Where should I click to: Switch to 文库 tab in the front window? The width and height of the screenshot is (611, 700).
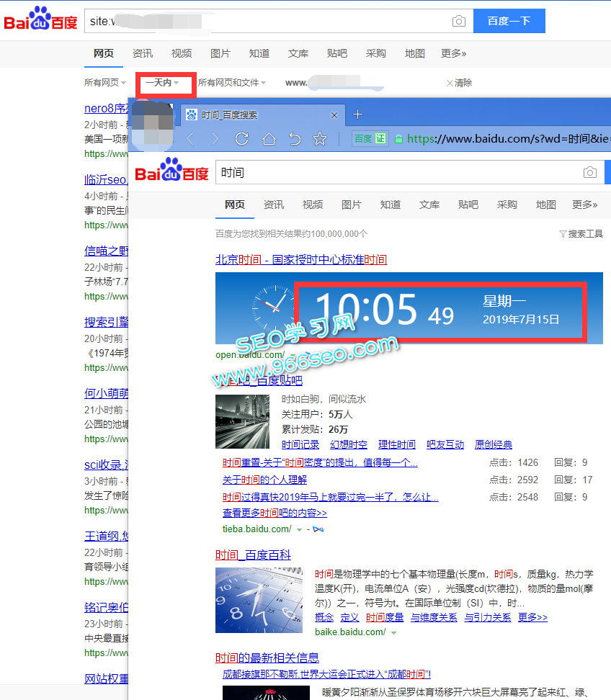[x=429, y=205]
